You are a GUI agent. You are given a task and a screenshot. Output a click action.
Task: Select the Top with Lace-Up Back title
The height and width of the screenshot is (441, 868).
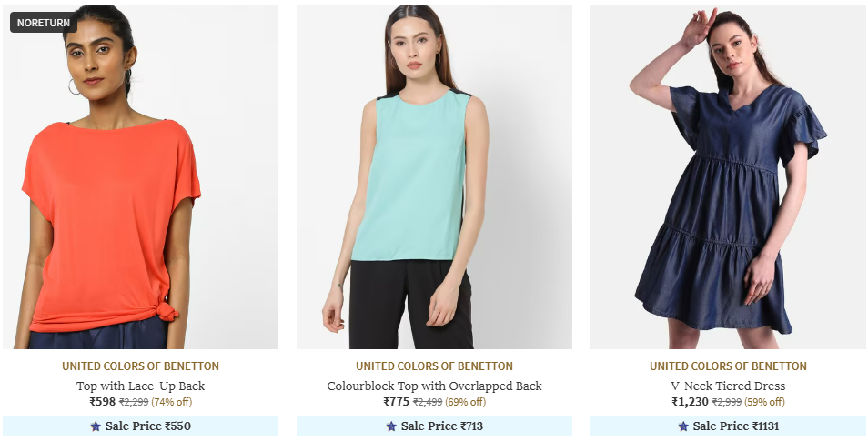[x=140, y=386]
